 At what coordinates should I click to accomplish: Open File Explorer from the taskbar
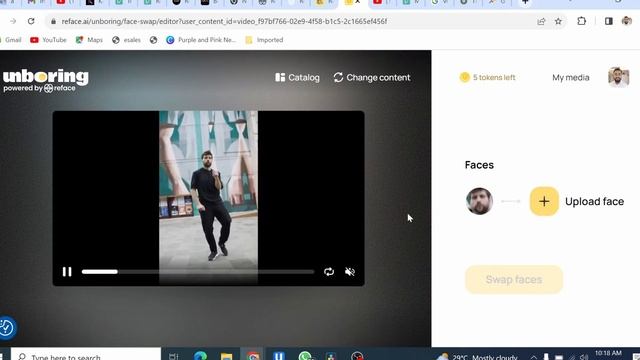(227, 356)
